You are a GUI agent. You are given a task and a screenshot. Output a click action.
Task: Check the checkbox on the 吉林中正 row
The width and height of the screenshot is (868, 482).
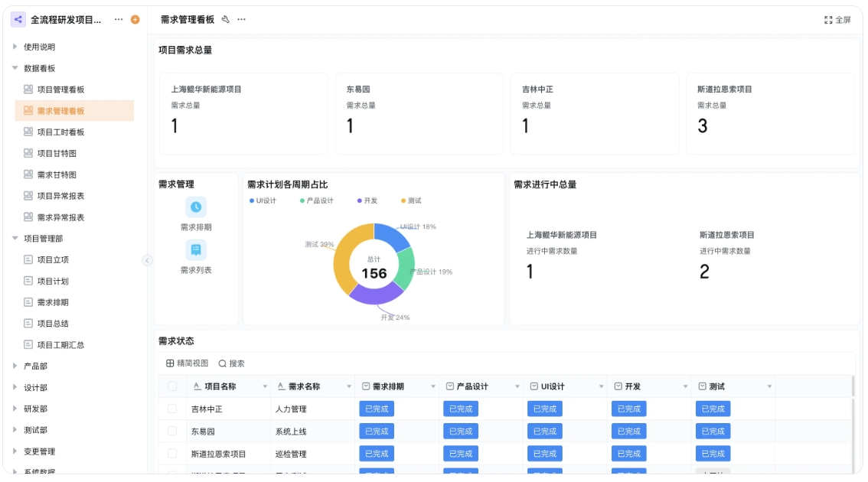pos(172,409)
